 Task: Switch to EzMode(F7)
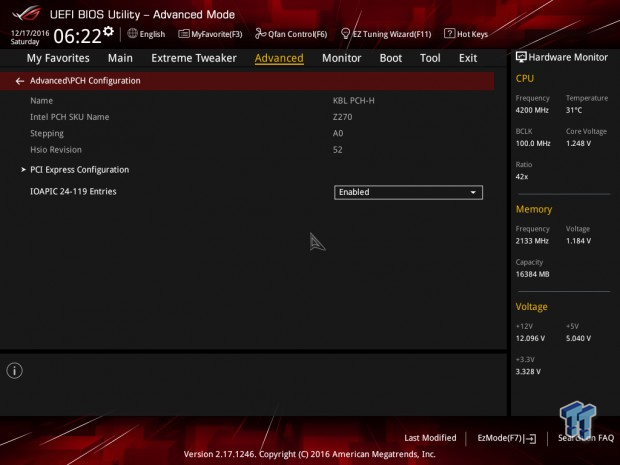tap(500, 438)
